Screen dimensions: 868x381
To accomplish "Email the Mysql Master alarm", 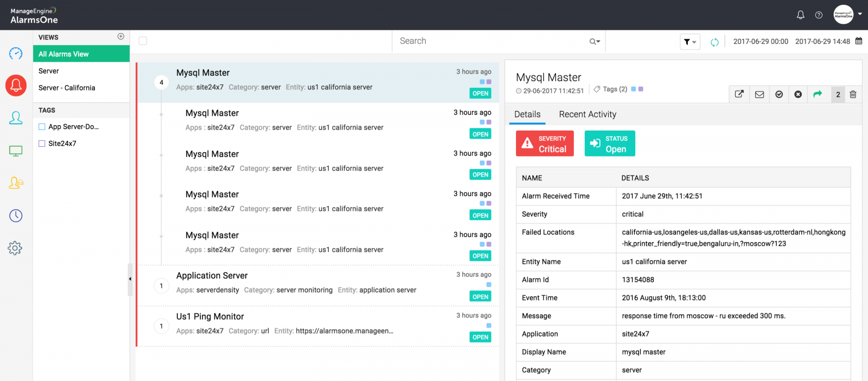I will (759, 94).
